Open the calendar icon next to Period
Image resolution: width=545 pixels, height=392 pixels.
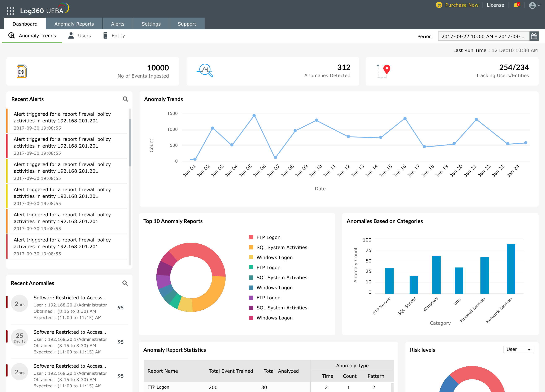[x=534, y=36]
